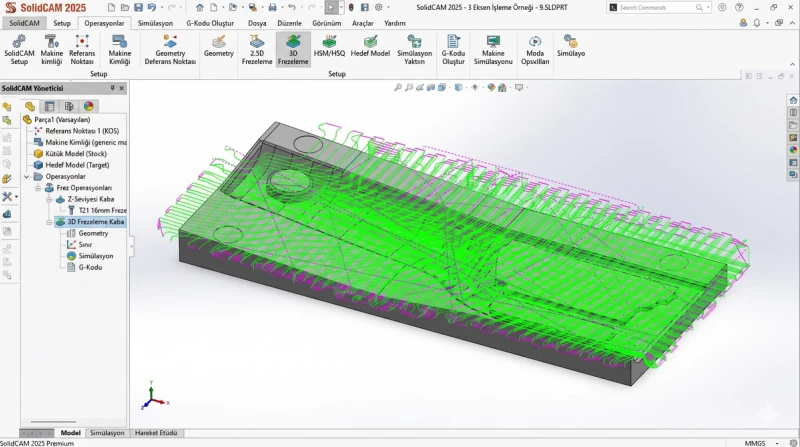Switch to the Simülasyon bottom tab
Viewport: 800px width, 447px height.
(x=107, y=433)
